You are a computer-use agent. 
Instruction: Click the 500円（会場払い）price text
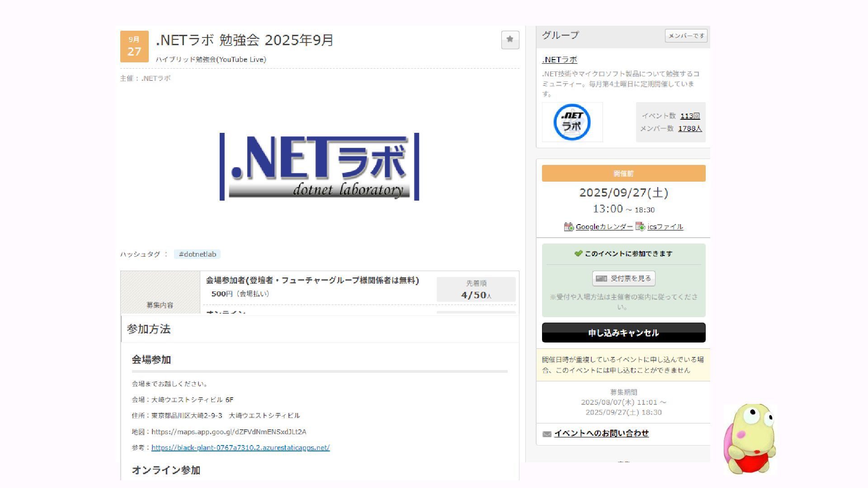(x=240, y=294)
